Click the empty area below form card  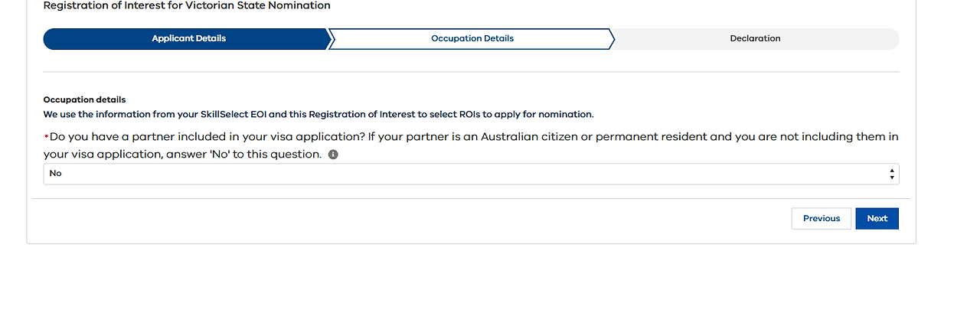click(x=470, y=279)
